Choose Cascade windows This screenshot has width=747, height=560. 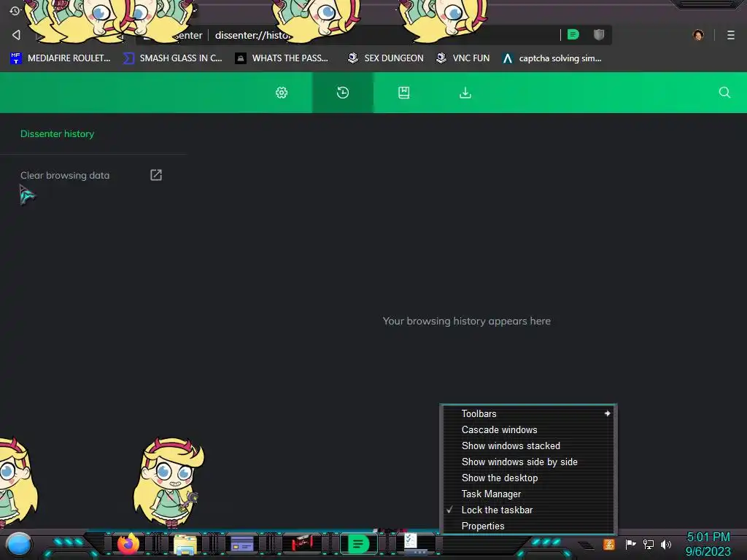tap(528, 429)
